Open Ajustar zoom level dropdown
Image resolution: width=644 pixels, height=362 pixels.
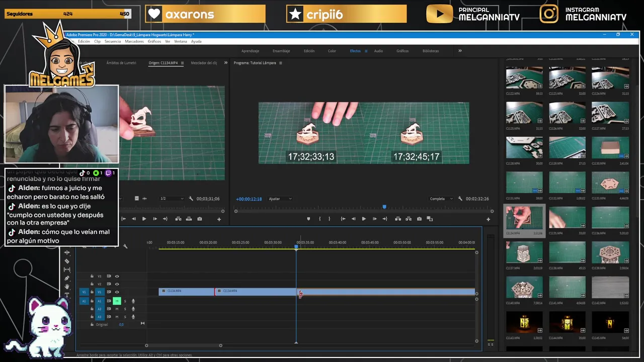280,199
